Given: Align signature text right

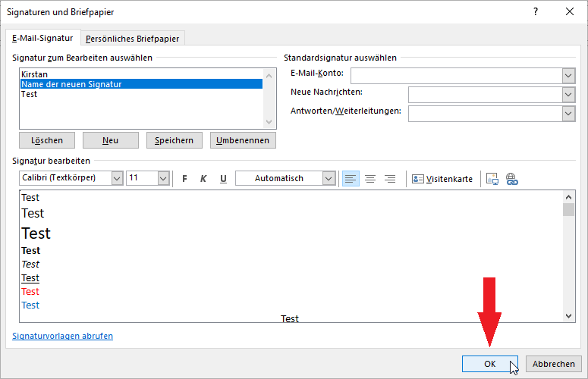Looking at the screenshot, I should tap(390, 179).
